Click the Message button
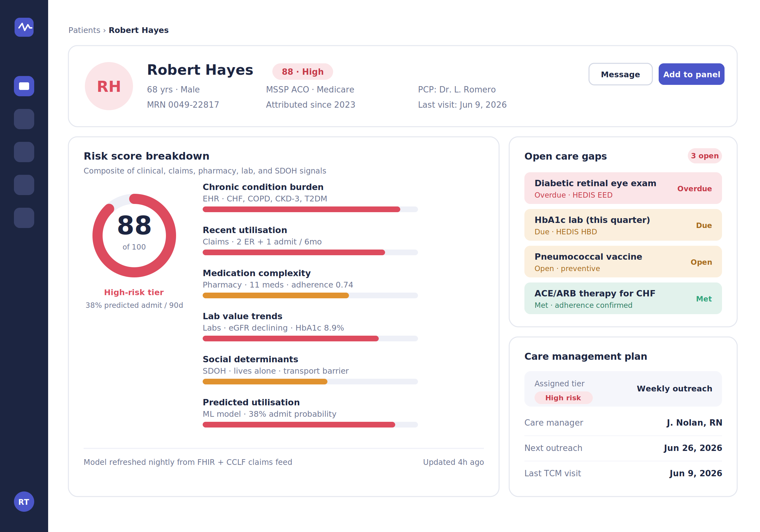This screenshot has height=532, width=760. pos(620,74)
